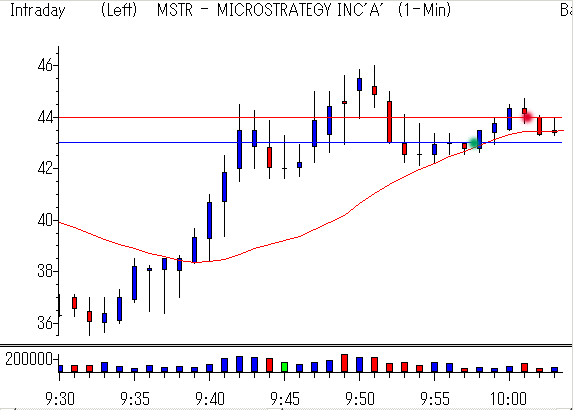
Task: Click the 9:55 time label
Action: click(435, 399)
